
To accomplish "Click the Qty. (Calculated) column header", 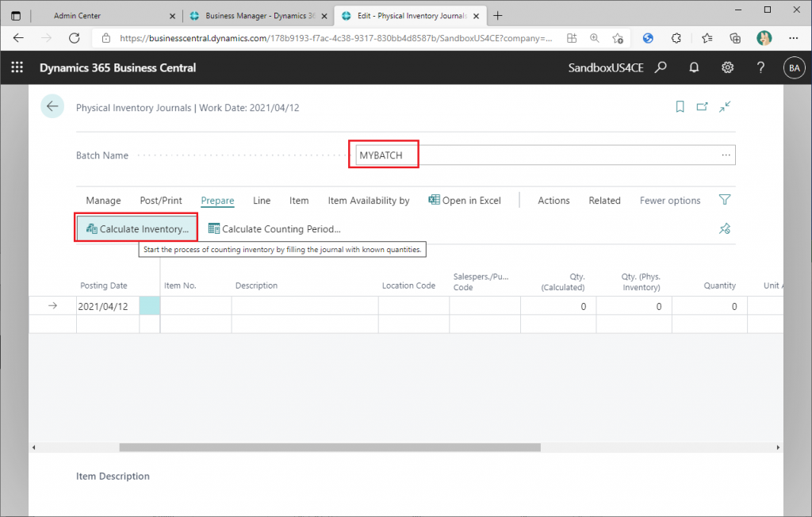I will click(563, 281).
